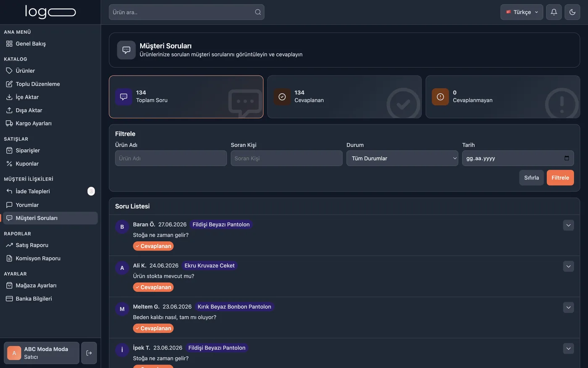Click the Satış Raporu trend icon

[x=9, y=245]
